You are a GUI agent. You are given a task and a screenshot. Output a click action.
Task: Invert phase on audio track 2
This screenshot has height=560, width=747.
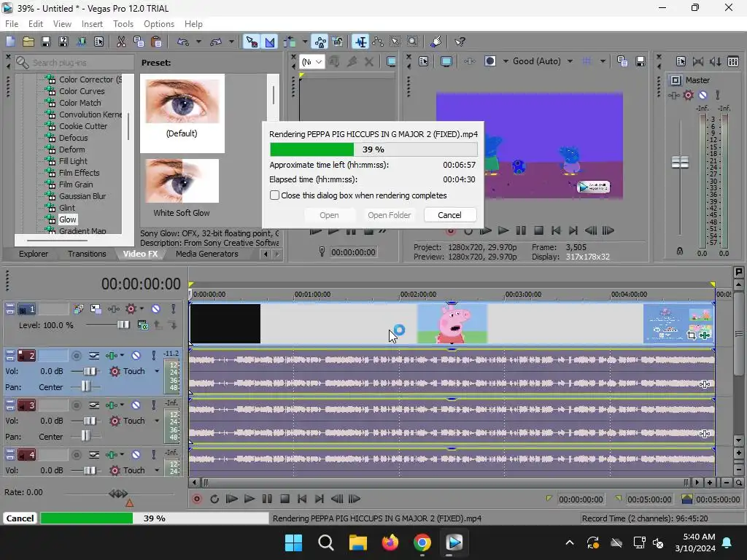pos(94,356)
